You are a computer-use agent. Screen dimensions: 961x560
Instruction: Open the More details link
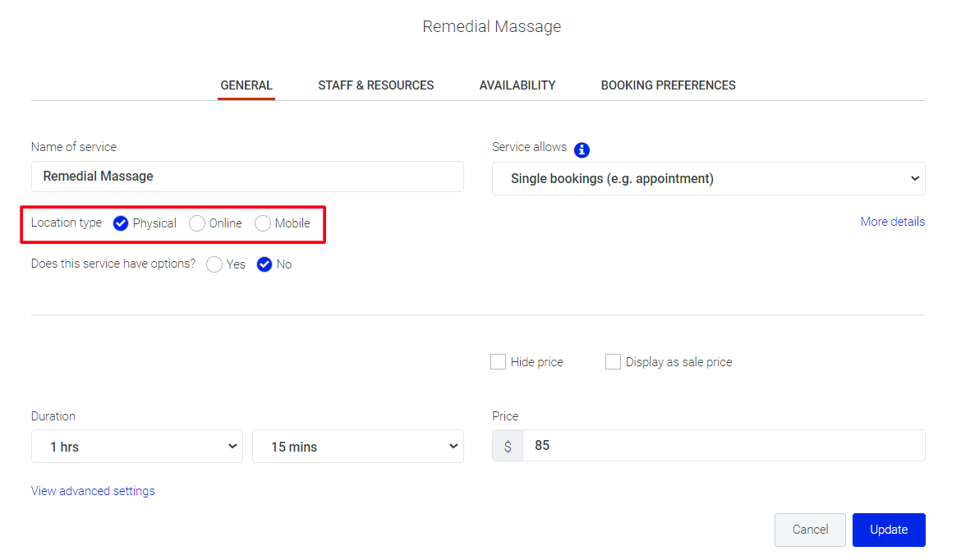[892, 222]
